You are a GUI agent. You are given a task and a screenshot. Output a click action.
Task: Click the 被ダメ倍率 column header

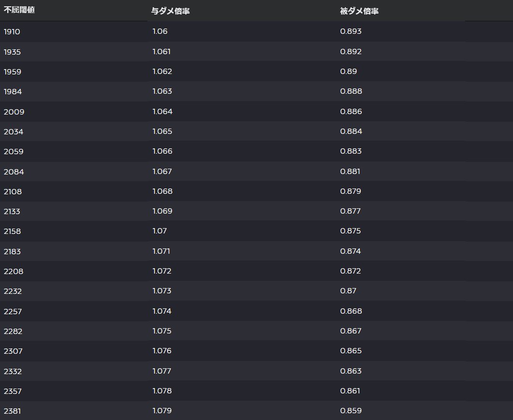(359, 11)
